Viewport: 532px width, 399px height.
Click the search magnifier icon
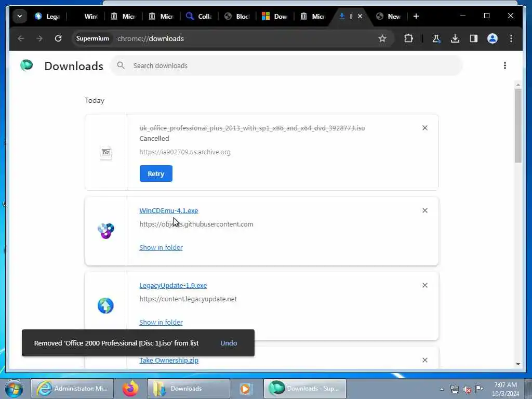tap(121, 65)
